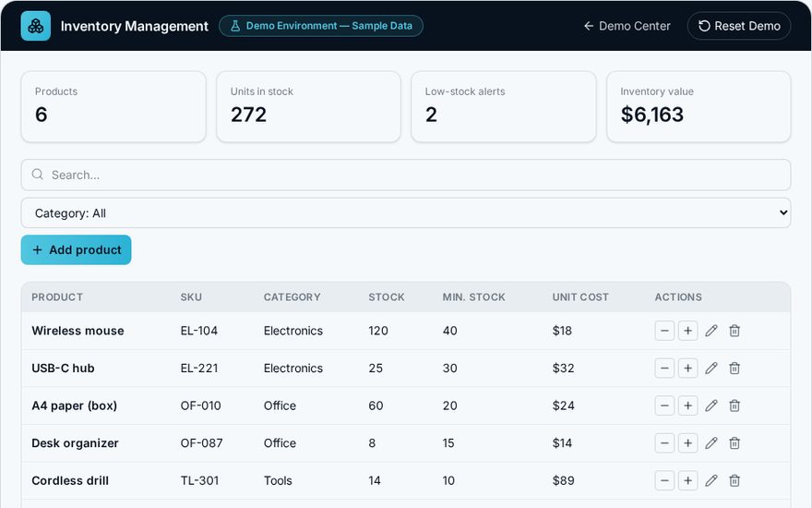Decrease stock for USB-C hub

tap(664, 368)
